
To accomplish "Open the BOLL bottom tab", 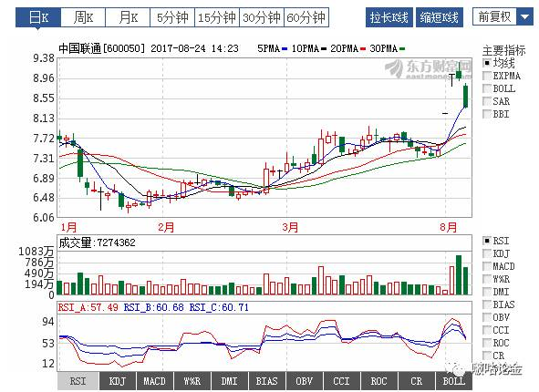I will [x=454, y=381].
